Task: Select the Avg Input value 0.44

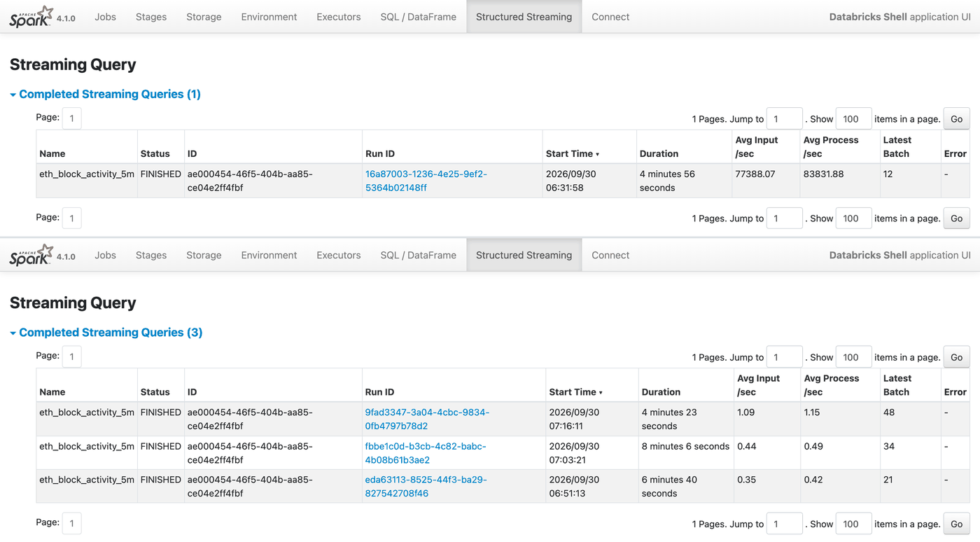Action: coord(746,446)
